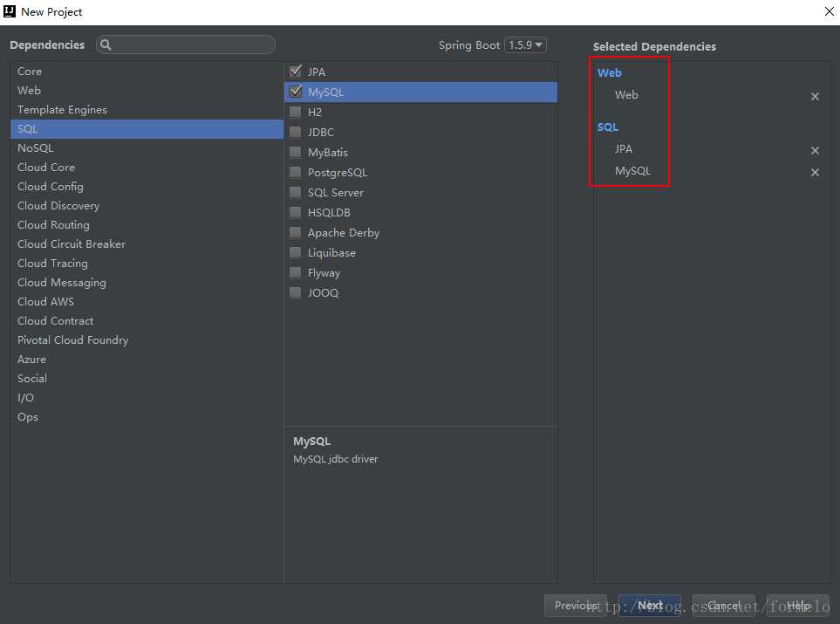Select MySQL in Selected Dependencies panel
The height and width of the screenshot is (624, 840).
click(x=632, y=171)
